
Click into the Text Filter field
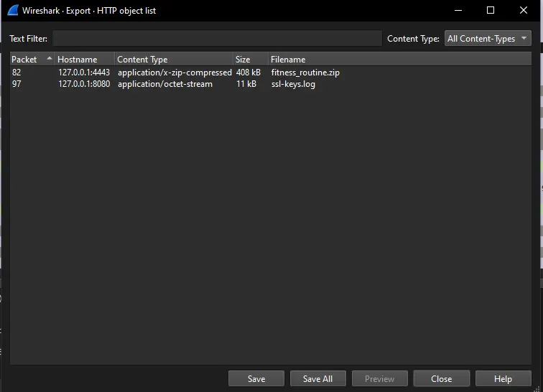(x=217, y=39)
